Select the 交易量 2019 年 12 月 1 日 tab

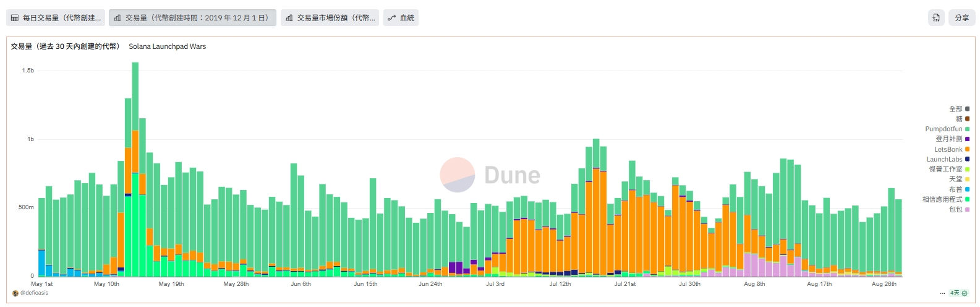[192, 18]
